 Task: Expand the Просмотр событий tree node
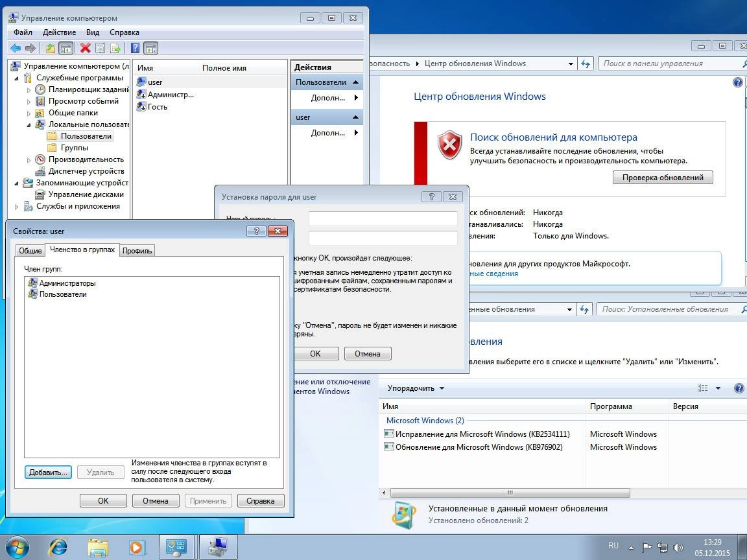[x=29, y=101]
